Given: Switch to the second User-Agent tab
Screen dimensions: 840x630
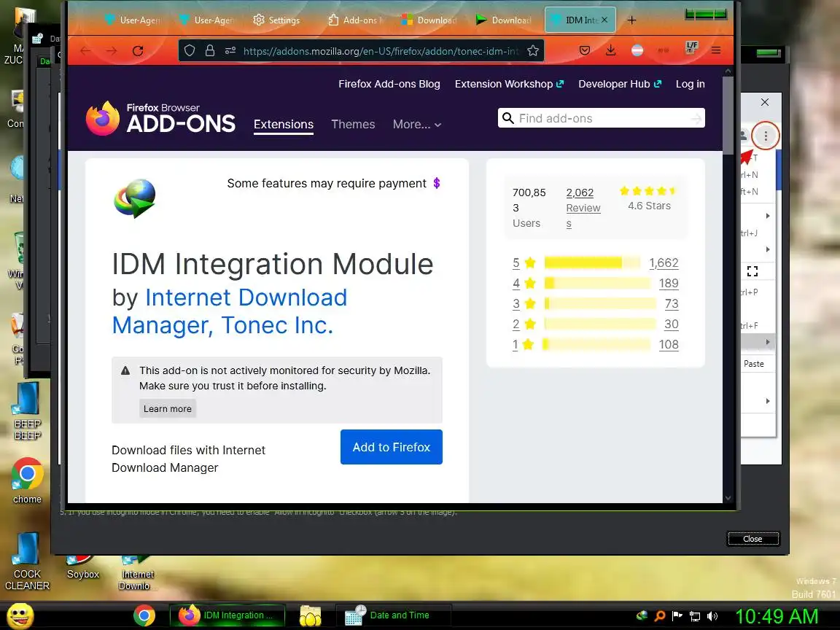Looking at the screenshot, I should coord(207,20).
